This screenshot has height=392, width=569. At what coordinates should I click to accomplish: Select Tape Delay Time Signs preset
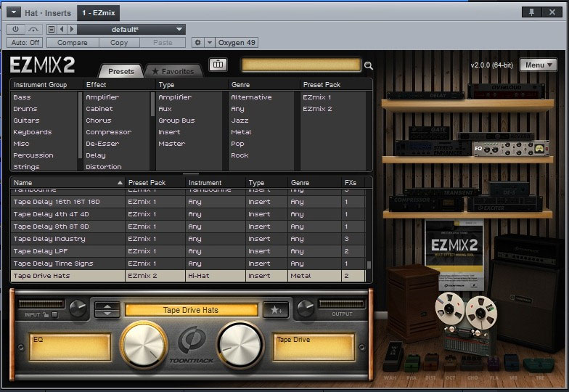tap(187, 264)
